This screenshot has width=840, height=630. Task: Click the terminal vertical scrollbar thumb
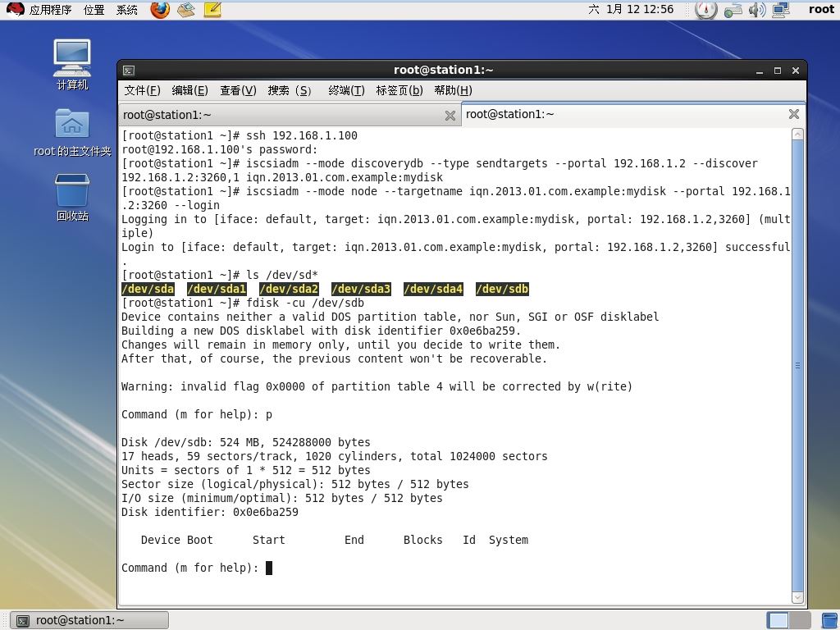click(797, 365)
